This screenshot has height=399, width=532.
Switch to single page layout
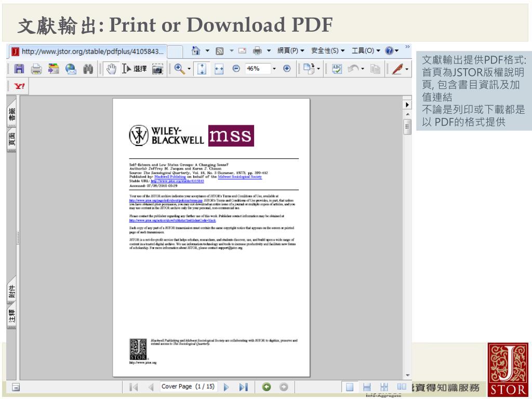[350, 387]
